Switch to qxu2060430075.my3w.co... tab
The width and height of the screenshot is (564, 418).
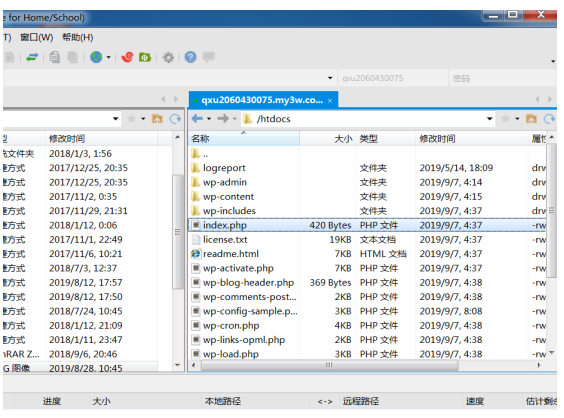point(262,100)
